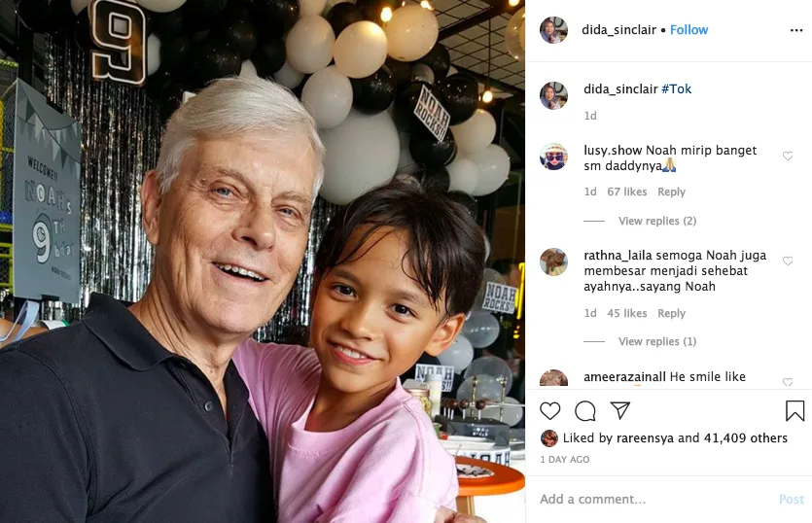Viewport: 812px width, 523px height.
Task: Open rathna_laila's profile picture
Action: coord(553,261)
